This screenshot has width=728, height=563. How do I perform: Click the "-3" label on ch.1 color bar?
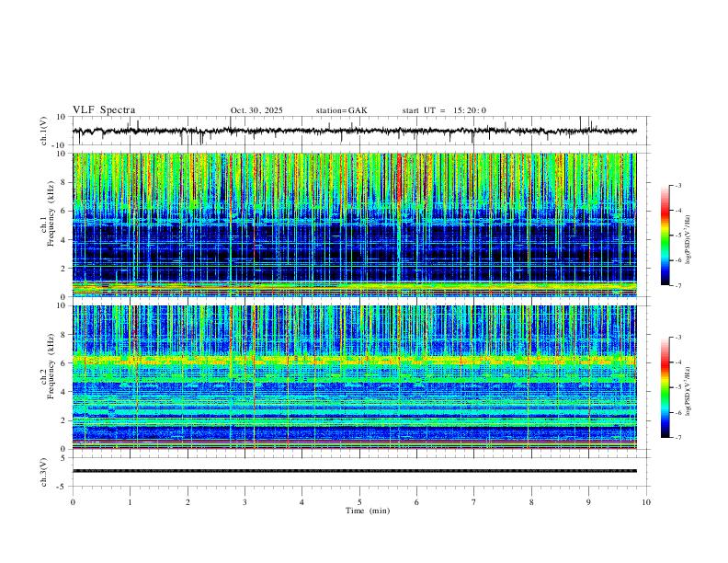pyautogui.click(x=678, y=185)
